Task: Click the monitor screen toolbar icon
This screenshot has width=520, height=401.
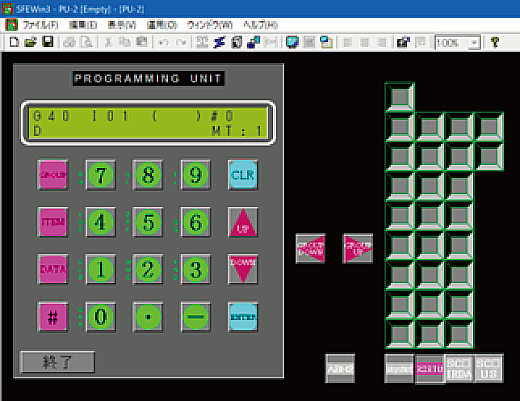Action: pyautogui.click(x=292, y=42)
